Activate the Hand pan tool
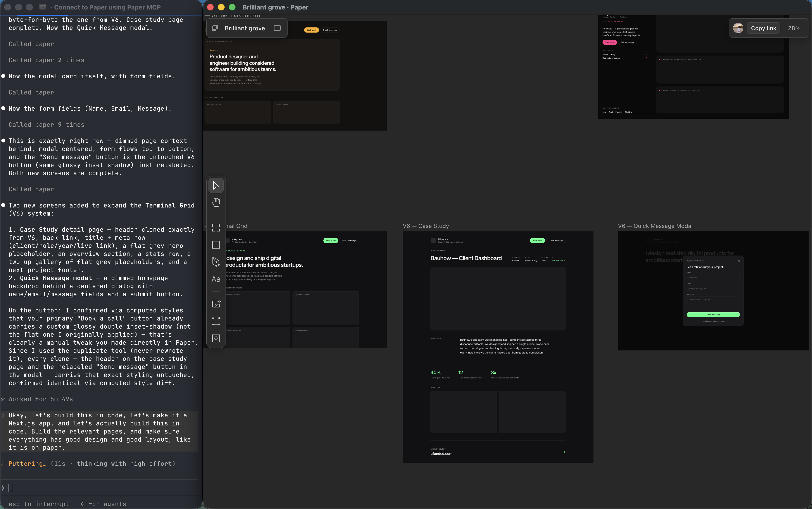812x509 pixels. [216, 202]
